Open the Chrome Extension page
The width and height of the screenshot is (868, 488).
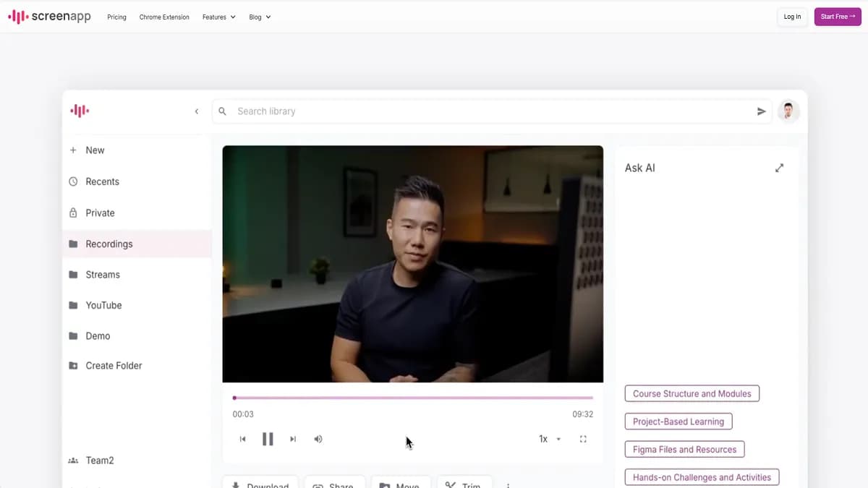tap(164, 17)
